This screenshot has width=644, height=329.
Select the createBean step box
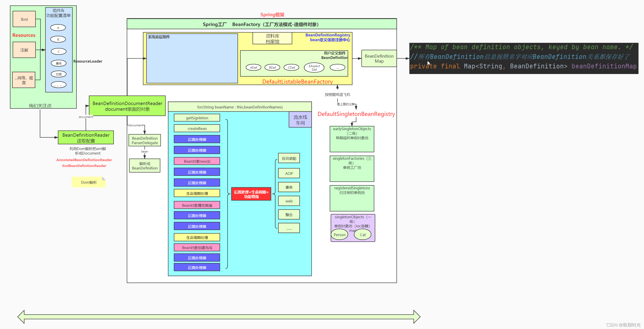click(197, 128)
